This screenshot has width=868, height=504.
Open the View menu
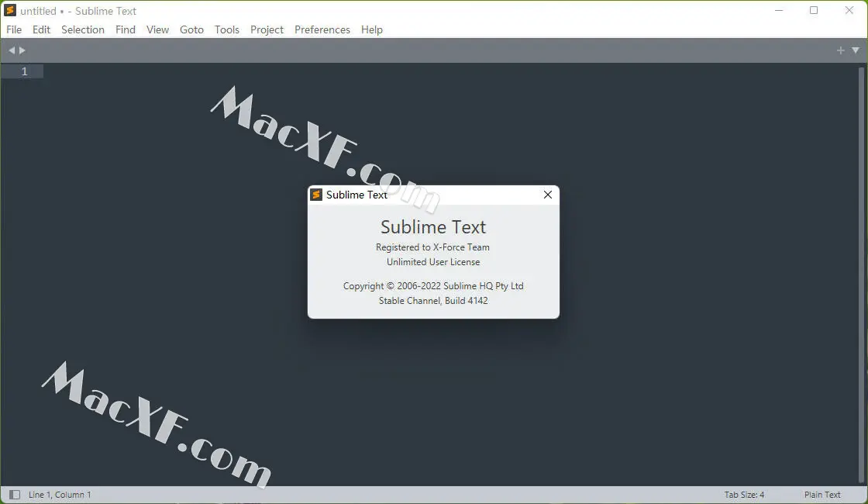click(157, 30)
